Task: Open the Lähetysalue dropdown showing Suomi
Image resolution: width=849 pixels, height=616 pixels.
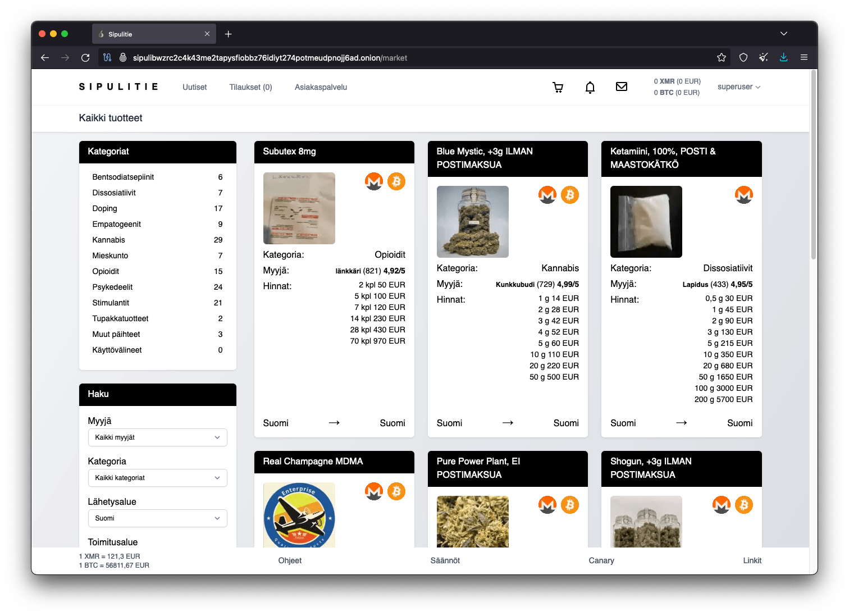Action: (x=157, y=518)
